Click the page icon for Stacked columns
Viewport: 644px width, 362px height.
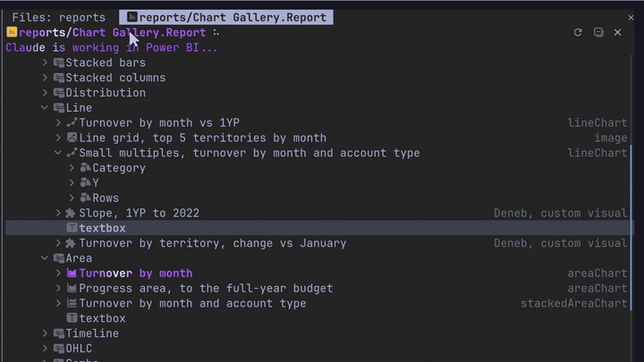point(59,78)
